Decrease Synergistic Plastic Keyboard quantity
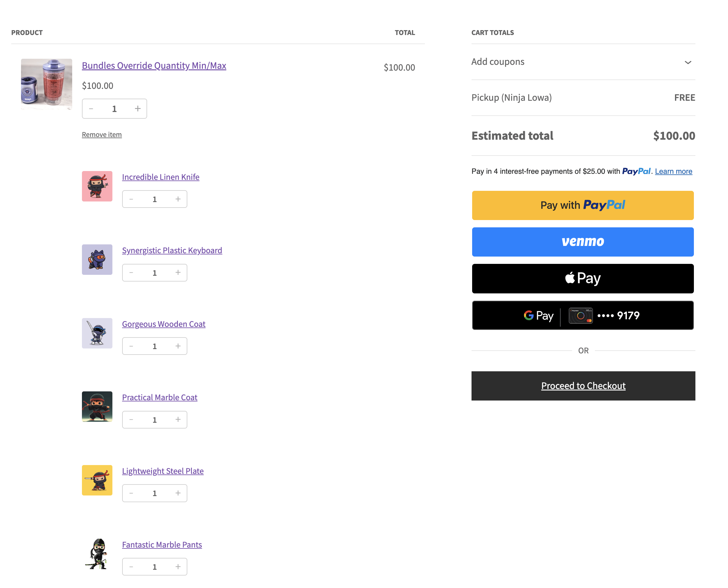 click(131, 273)
